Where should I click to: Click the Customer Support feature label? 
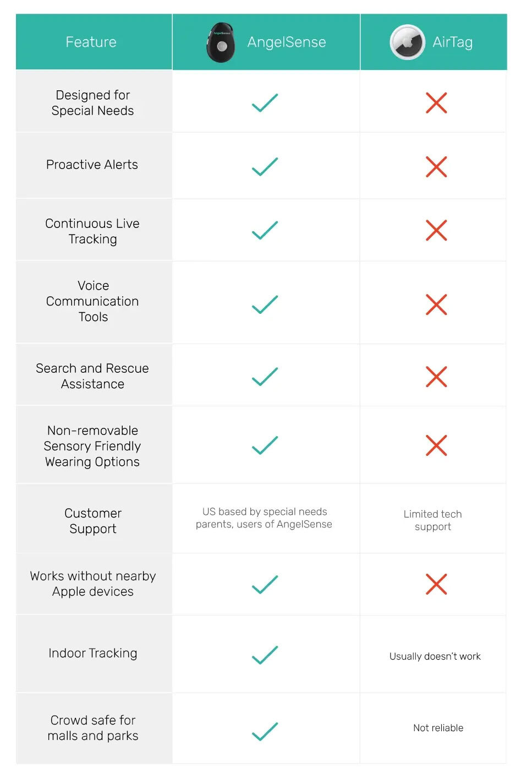(93, 521)
